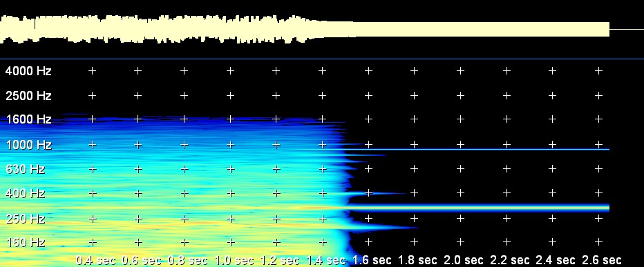Click the 250 Hz frequency label
Screen dimensions: 644x267
point(26,218)
